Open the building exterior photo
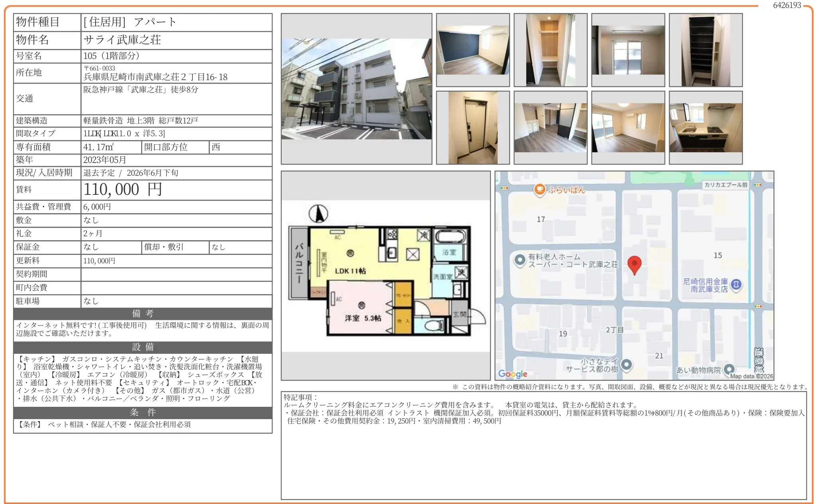The height and width of the screenshot is (504, 819). (x=356, y=89)
